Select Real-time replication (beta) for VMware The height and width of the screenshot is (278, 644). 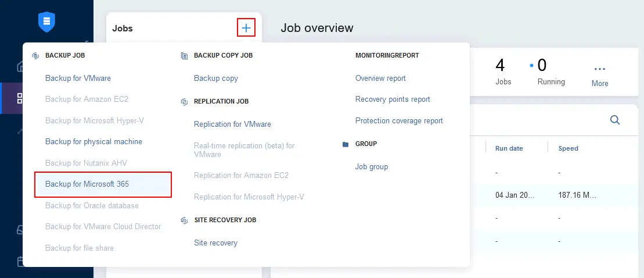coord(244,150)
